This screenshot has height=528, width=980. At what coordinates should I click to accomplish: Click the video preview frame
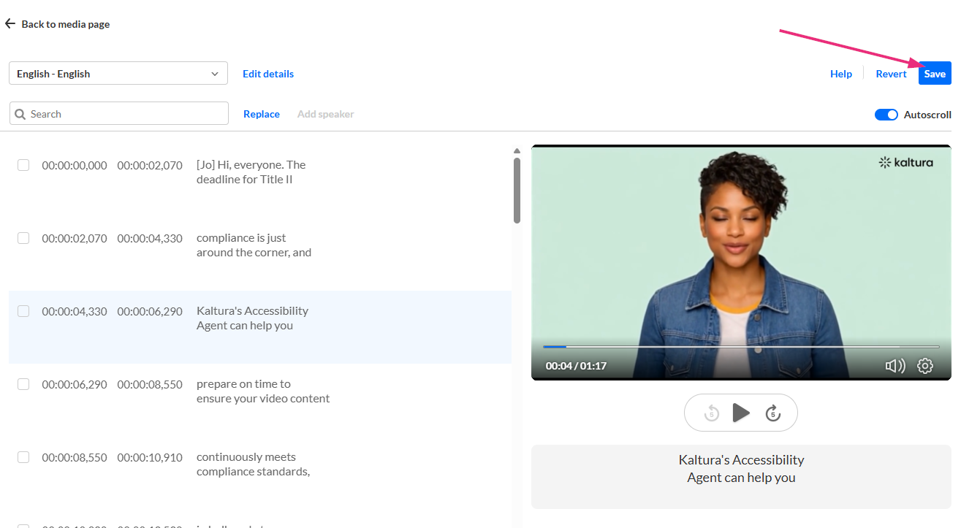(x=741, y=262)
